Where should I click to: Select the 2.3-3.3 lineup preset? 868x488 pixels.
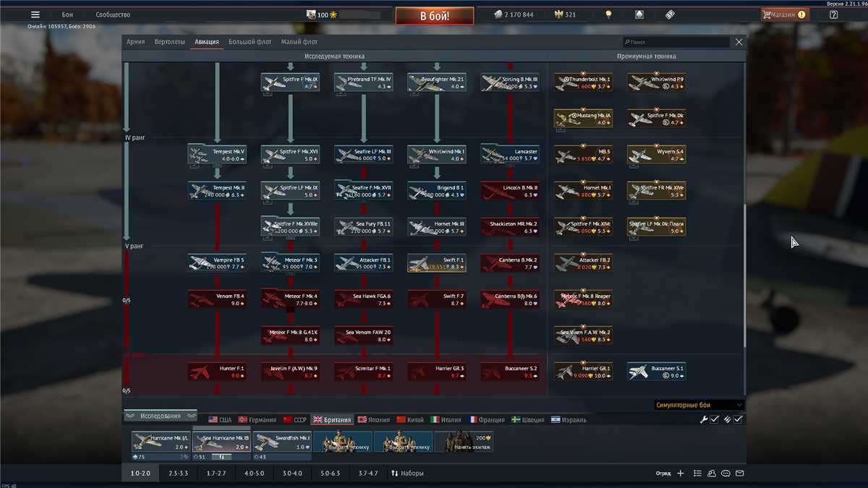click(x=178, y=474)
